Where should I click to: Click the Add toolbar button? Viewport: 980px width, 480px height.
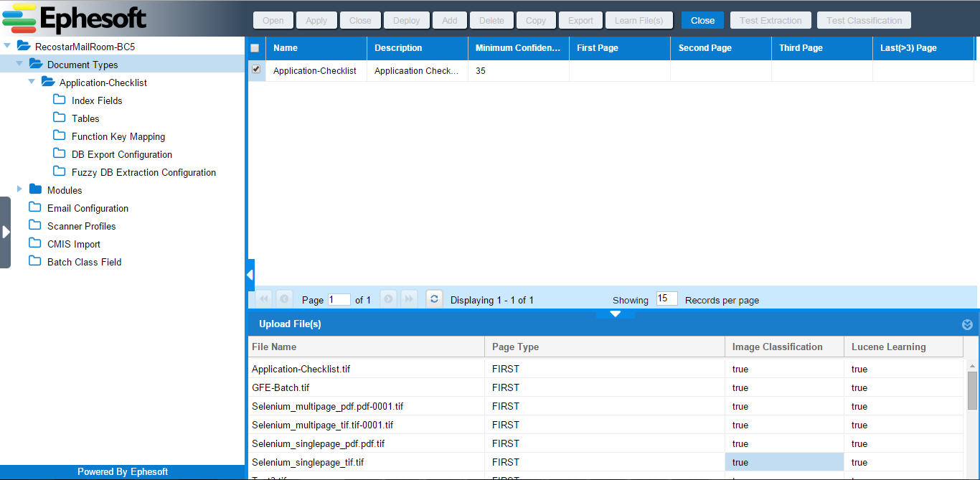[x=450, y=20]
